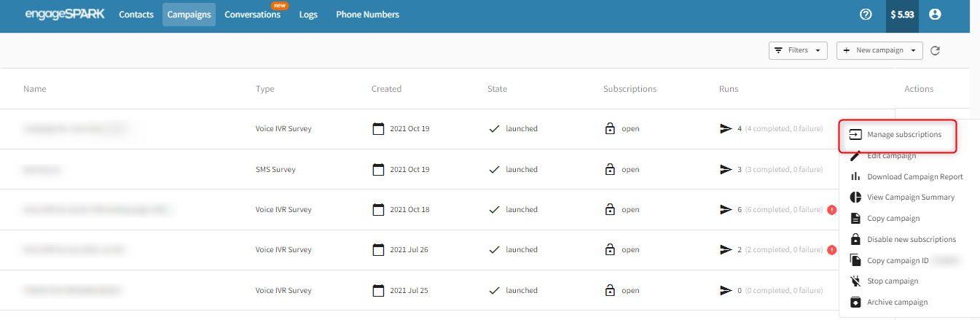Click the open padlock icon on the SMS Survey row

point(610,169)
